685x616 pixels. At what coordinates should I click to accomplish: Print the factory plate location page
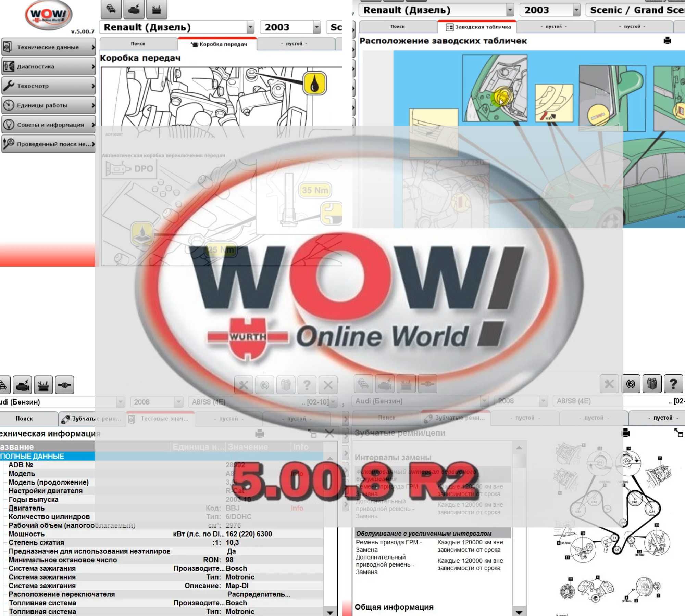(668, 40)
